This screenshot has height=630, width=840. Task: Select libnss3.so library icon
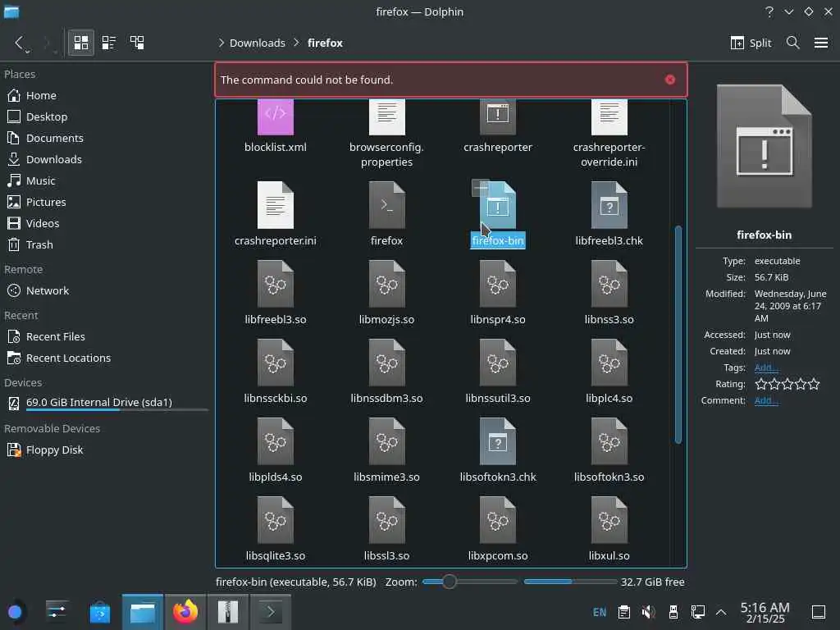click(x=609, y=284)
